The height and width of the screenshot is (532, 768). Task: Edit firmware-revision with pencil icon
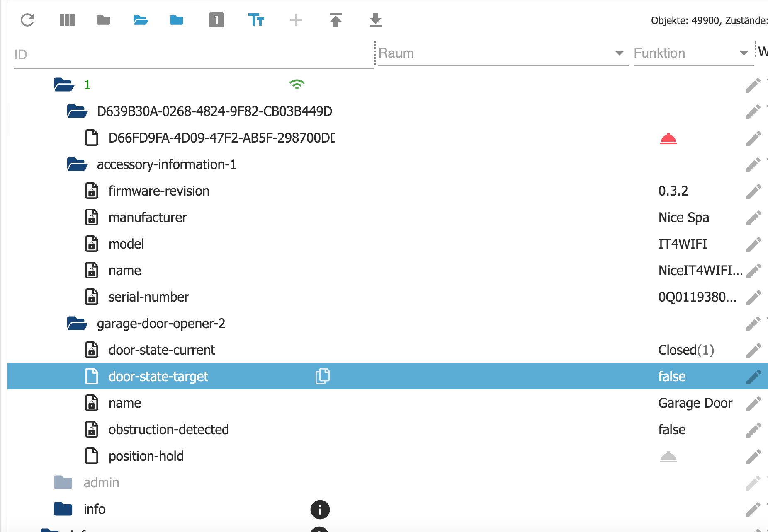(753, 191)
